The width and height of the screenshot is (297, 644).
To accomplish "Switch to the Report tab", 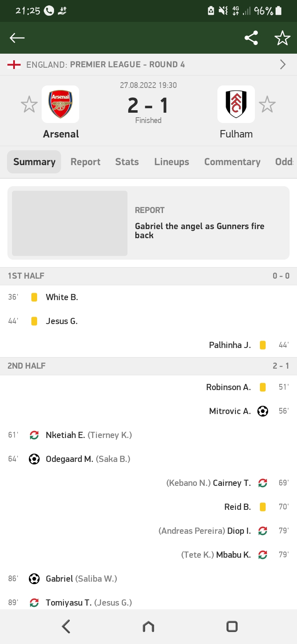I will (x=85, y=162).
